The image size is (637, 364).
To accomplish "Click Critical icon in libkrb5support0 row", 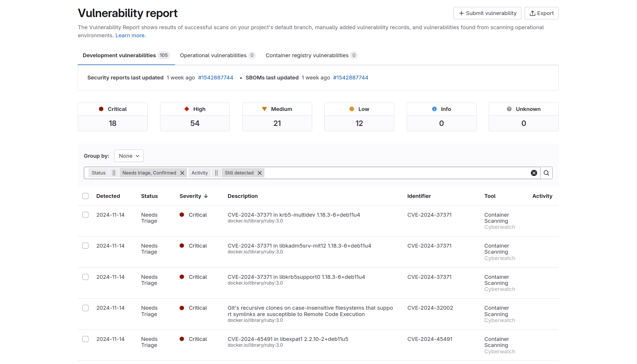I will 182,277.
